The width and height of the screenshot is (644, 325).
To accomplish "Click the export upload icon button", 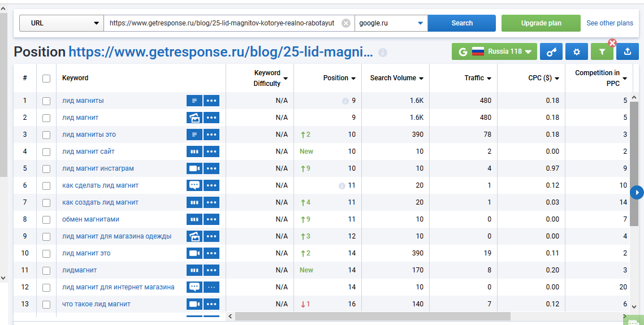I will pyautogui.click(x=627, y=51).
